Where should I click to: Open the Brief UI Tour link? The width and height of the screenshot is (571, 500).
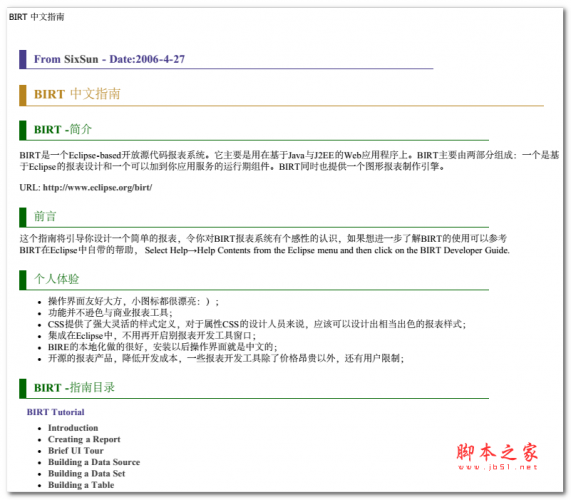(76, 450)
